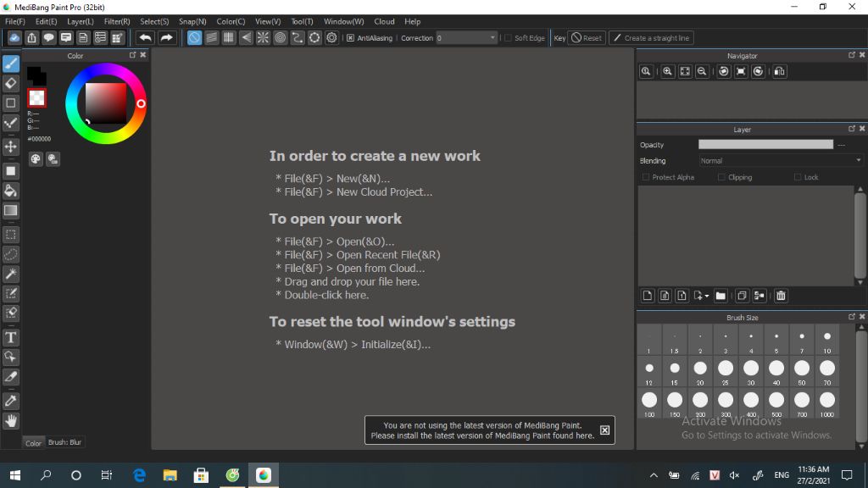Click the transparent color swatch
This screenshot has width=868, height=488.
coord(36,98)
